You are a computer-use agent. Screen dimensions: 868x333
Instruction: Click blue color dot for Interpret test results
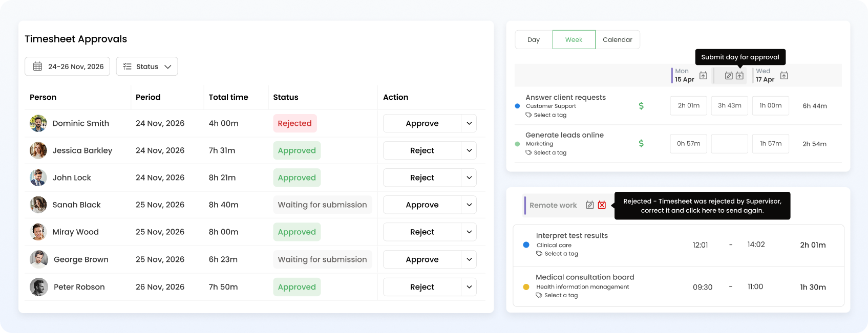526,245
